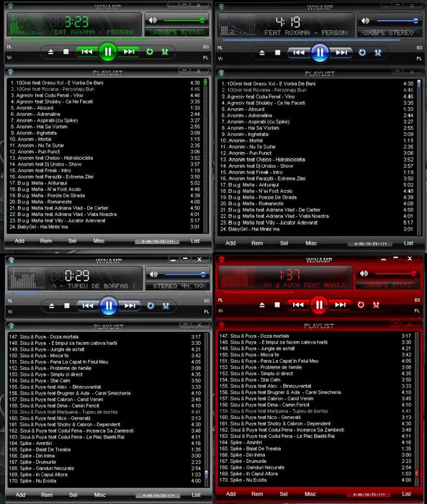Toggle shuffle in the green Winamp player
This screenshot has width=427, height=504.
click(x=165, y=52)
